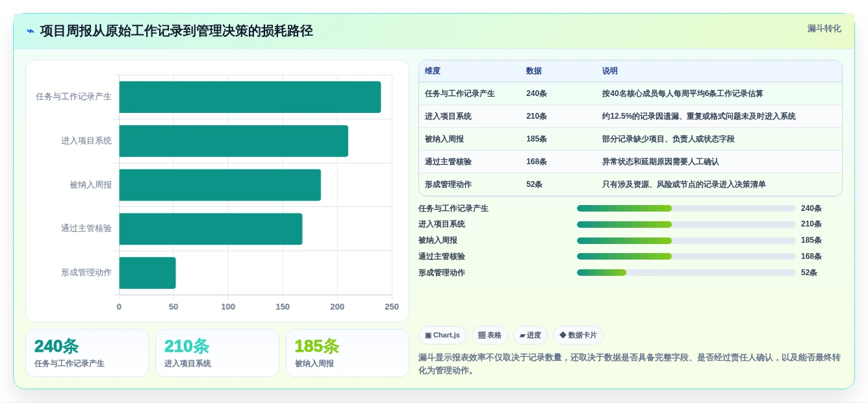Click progress list label 通过主管核验
The height and width of the screenshot is (403, 868).
[442, 256]
